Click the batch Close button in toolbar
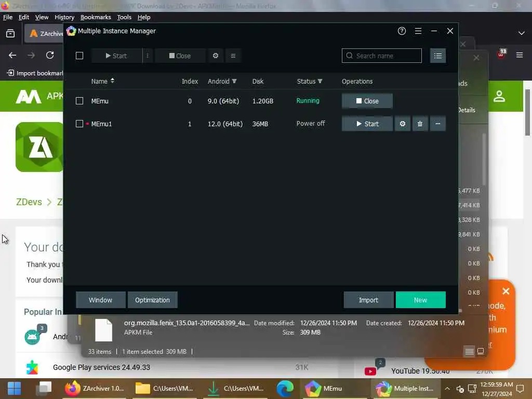Viewport: 532px width, 399px height. pyautogui.click(x=180, y=56)
